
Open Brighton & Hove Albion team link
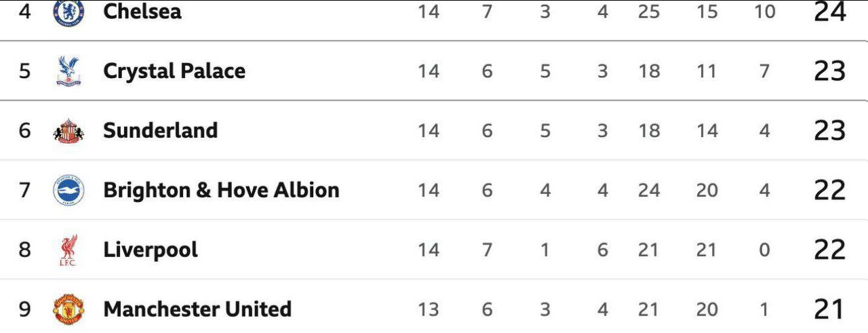coord(221,191)
